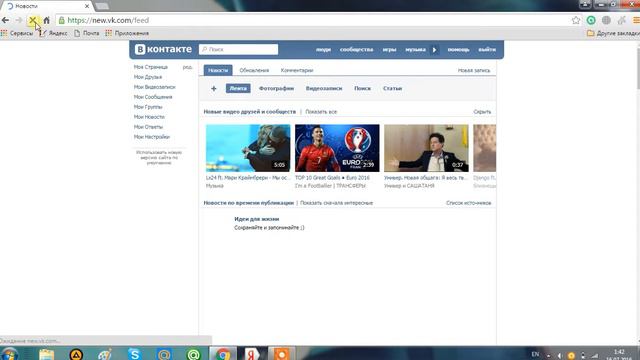Click the browser address bar
Screen dimensions: 640x360
click(314, 20)
